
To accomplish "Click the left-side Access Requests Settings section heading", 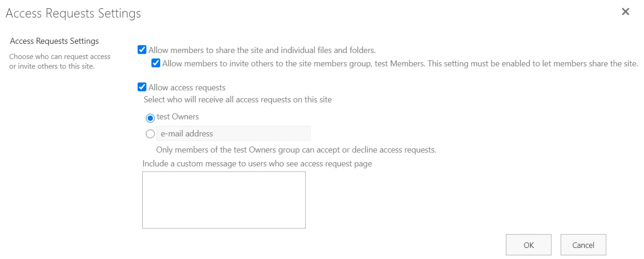I will pyautogui.click(x=54, y=41).
